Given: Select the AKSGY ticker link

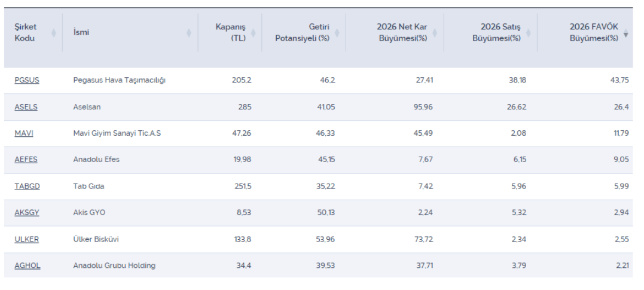Looking at the screenshot, I should click(x=27, y=212).
